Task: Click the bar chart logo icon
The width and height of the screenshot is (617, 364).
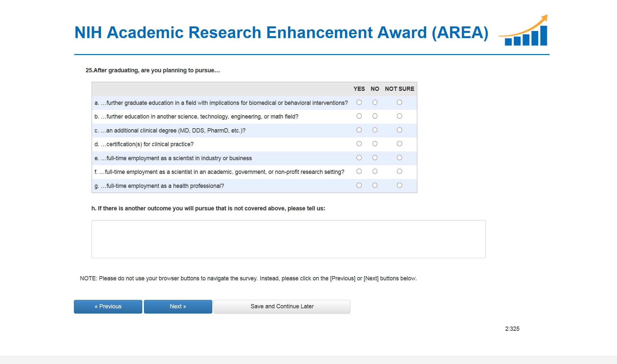Action: coord(525,31)
